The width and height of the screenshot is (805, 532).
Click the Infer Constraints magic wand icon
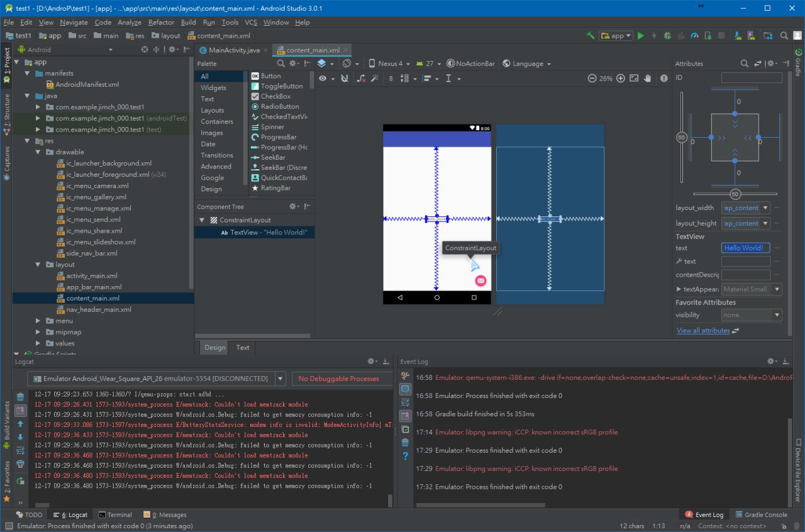[x=375, y=79]
